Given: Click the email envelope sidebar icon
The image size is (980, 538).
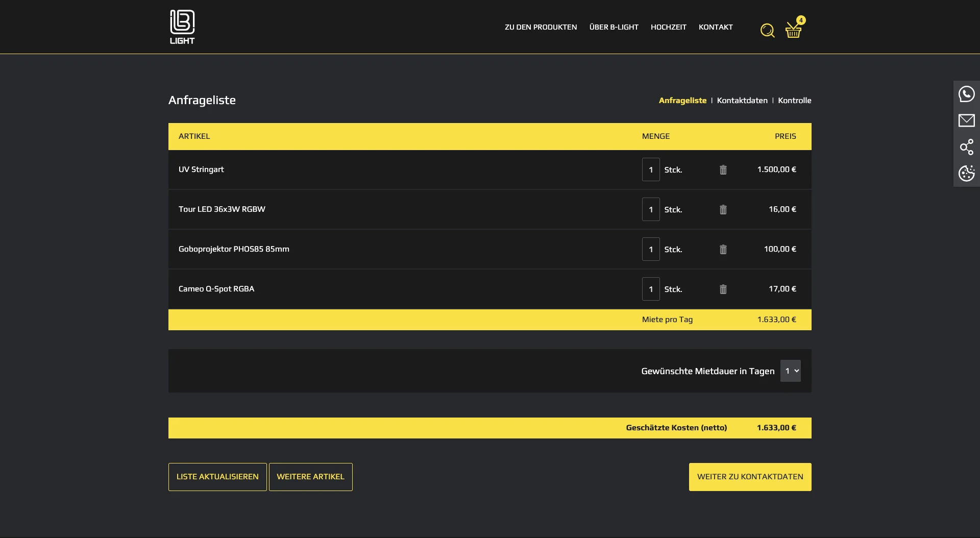Looking at the screenshot, I should pos(966,120).
